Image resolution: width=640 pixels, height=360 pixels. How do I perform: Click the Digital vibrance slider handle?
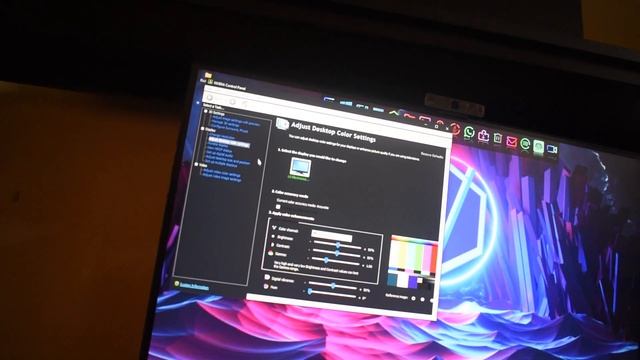(333, 286)
